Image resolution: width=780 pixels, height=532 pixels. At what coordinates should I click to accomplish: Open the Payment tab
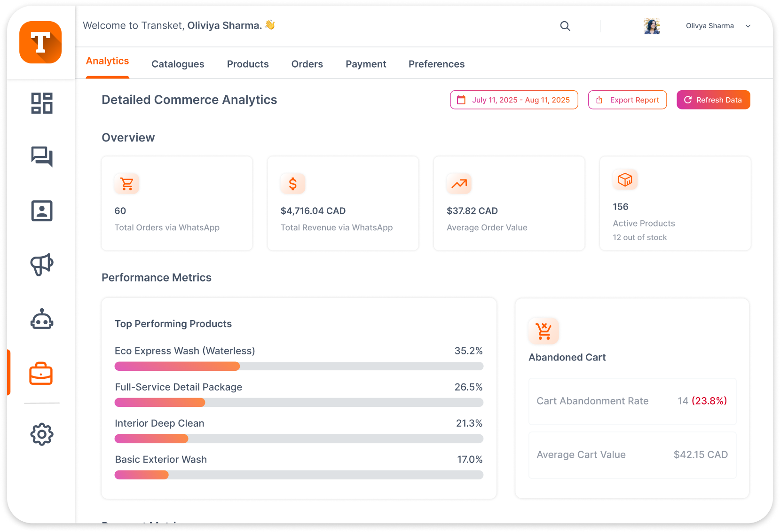pos(366,64)
